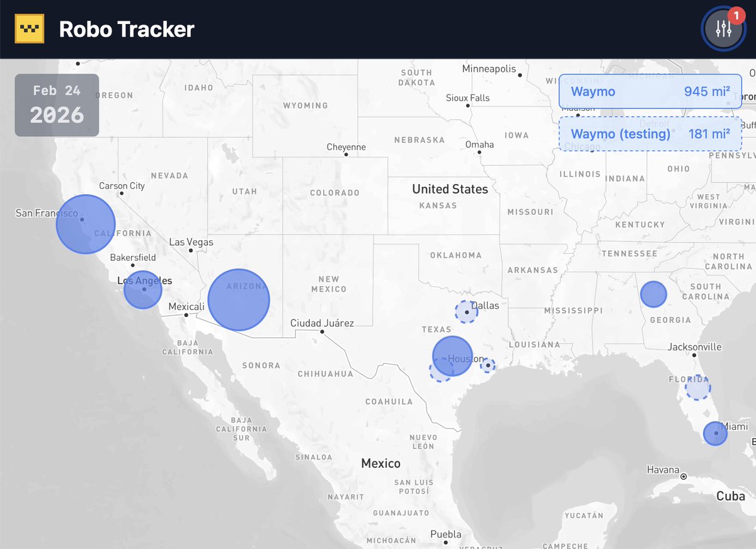
Task: Click the Havana city label
Action: click(663, 470)
